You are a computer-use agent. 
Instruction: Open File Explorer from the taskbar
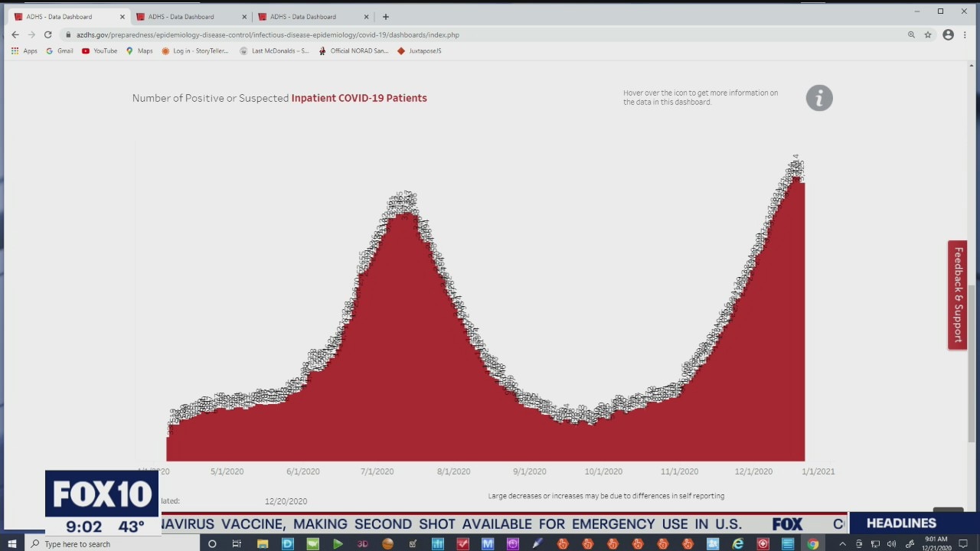pyautogui.click(x=263, y=543)
